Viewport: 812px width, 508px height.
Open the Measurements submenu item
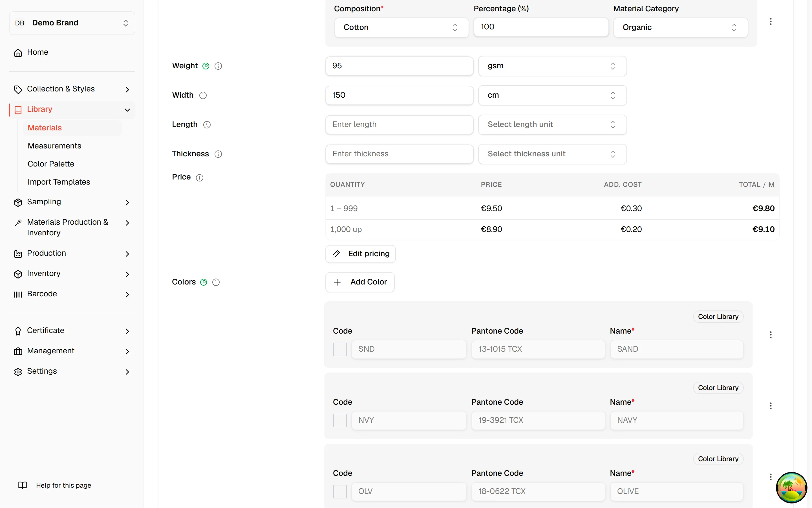tap(72, 146)
